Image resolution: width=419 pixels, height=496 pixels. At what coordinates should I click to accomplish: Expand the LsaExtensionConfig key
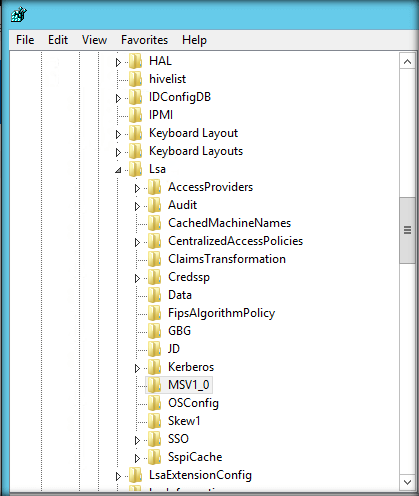tap(118, 476)
